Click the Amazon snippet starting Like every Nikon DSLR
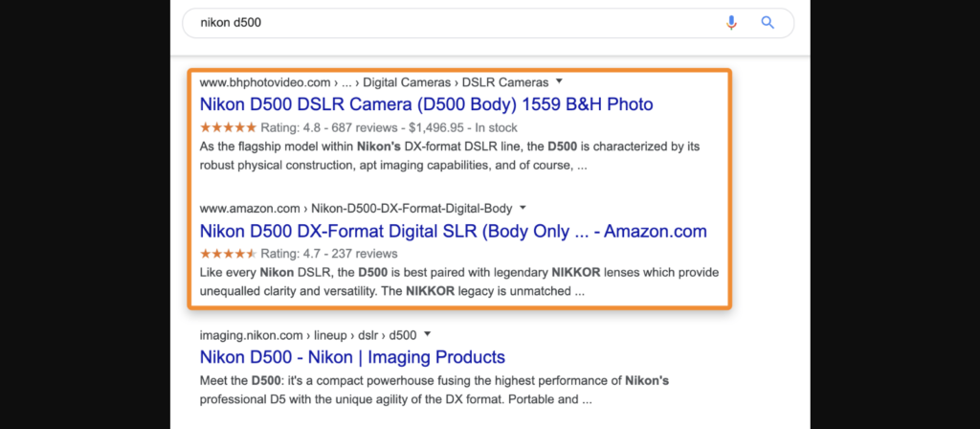 tap(459, 282)
